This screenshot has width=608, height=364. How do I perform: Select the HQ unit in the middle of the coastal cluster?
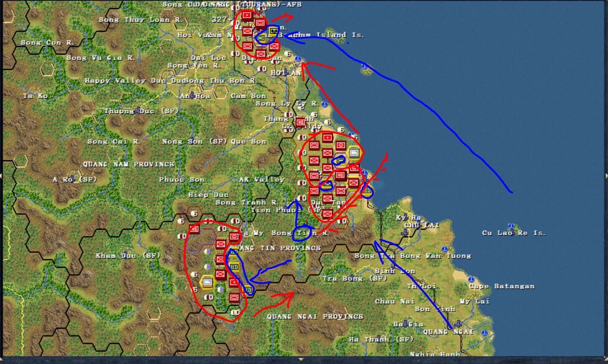click(x=340, y=175)
